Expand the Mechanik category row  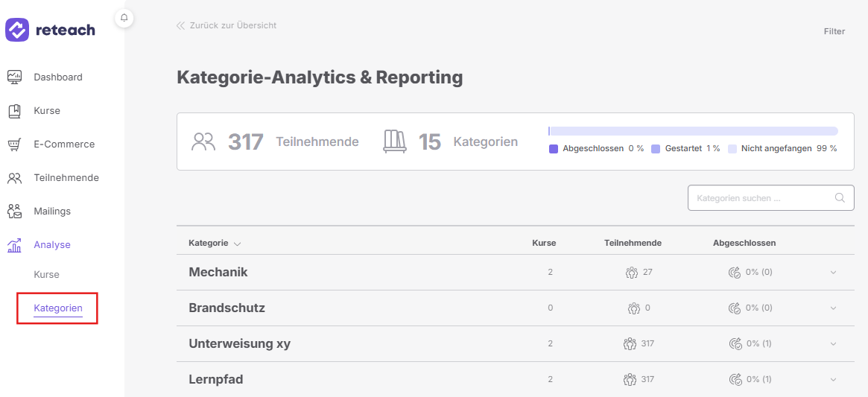[x=834, y=273]
